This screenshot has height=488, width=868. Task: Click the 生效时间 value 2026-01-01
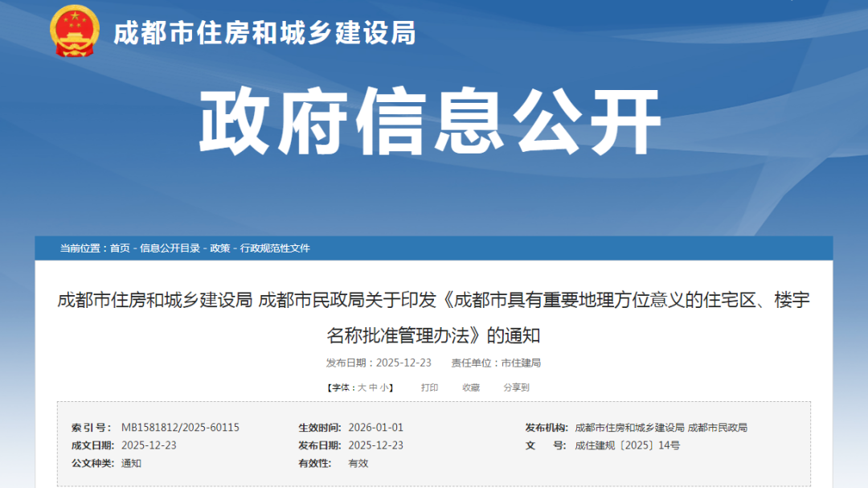pos(375,428)
